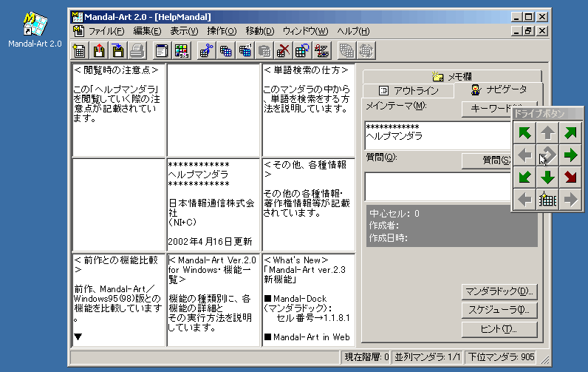
Task: Click the New mandala toolbar icon
Action: tap(80, 51)
